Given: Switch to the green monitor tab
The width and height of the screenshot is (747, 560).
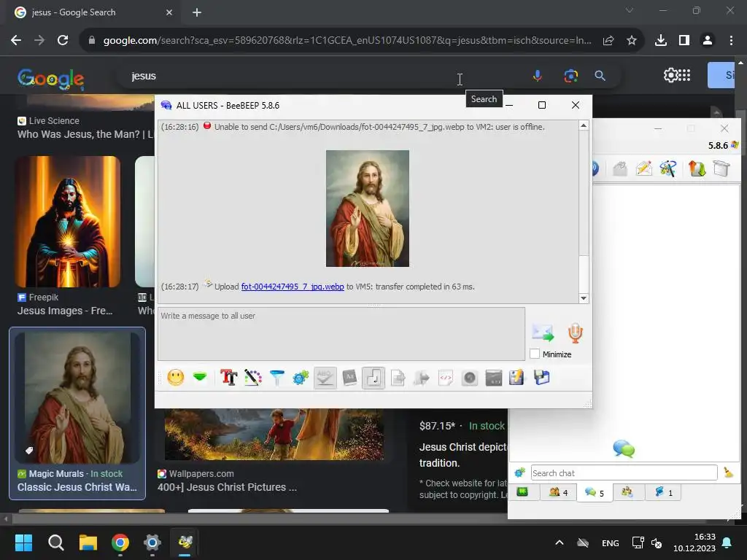Looking at the screenshot, I should 523,492.
